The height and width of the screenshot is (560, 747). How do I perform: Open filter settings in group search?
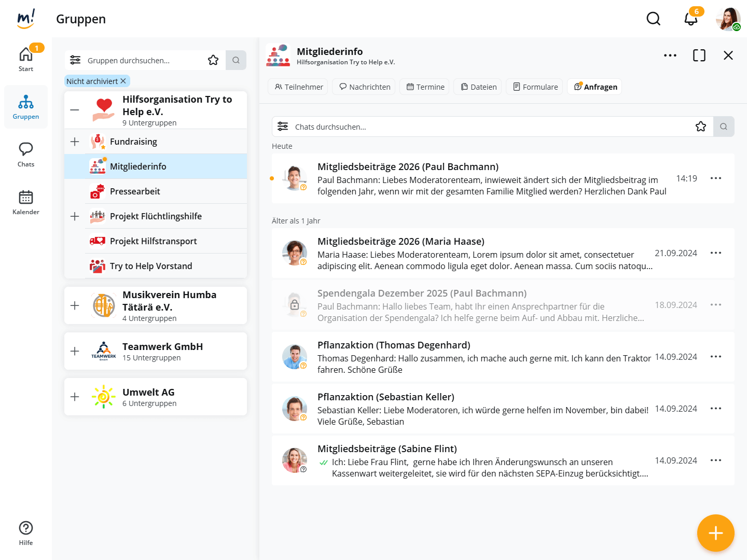tap(75, 60)
